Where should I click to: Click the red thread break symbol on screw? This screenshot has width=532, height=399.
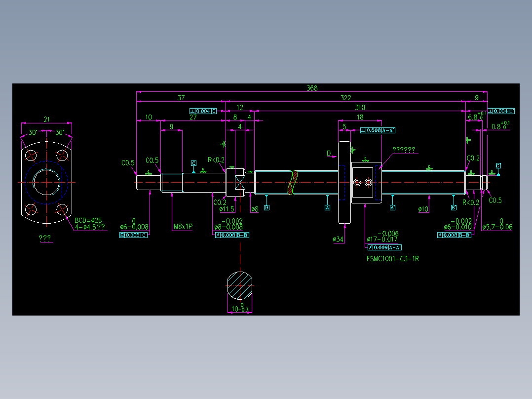click(x=293, y=182)
